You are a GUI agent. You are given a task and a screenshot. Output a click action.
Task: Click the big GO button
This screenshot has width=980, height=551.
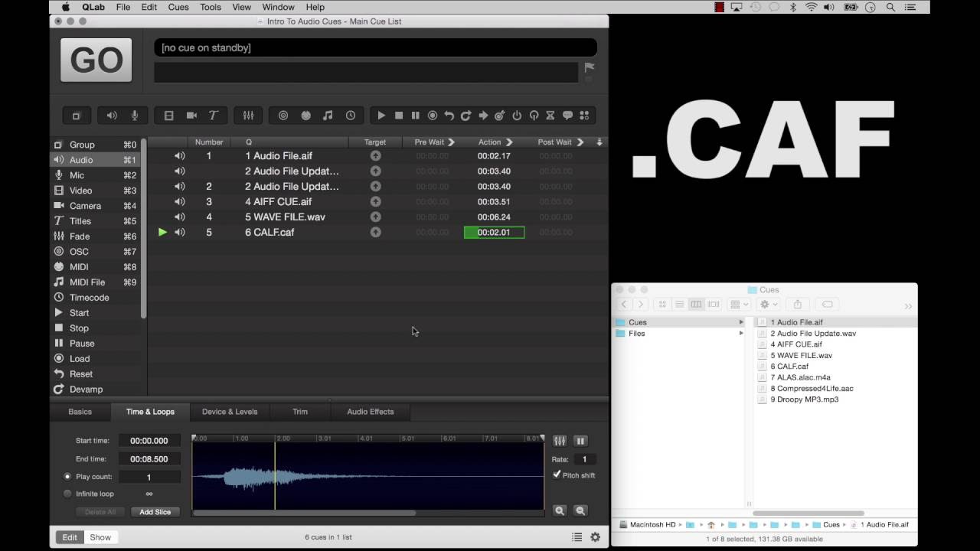coord(96,60)
